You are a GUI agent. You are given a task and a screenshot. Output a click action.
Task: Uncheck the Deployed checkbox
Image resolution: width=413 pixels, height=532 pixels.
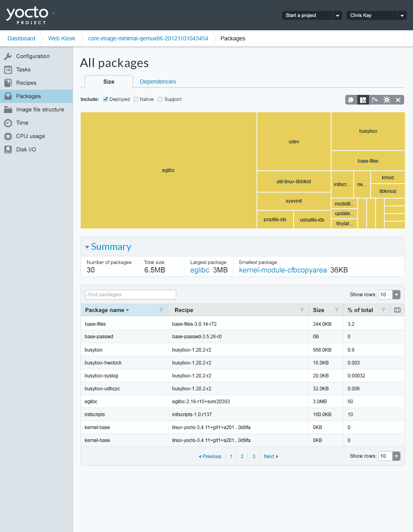[105, 99]
